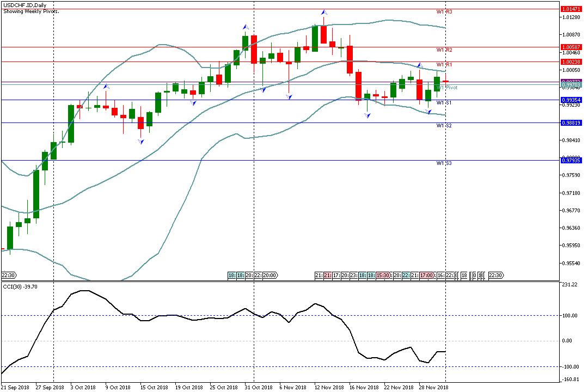Viewport: 588px width, 392px height.
Task: Select the down-fractal arrow under the 15 Oct low
Action: point(141,142)
